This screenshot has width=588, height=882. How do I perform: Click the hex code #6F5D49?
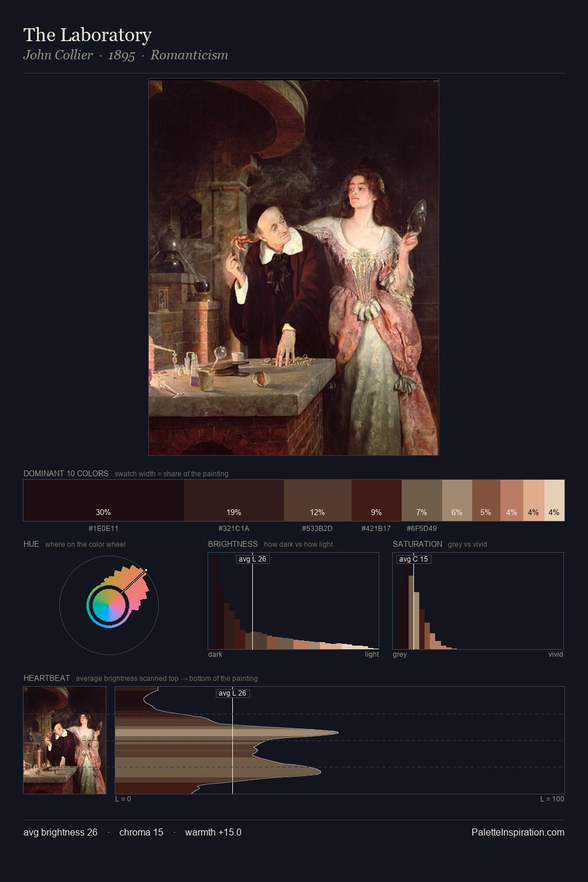(422, 529)
